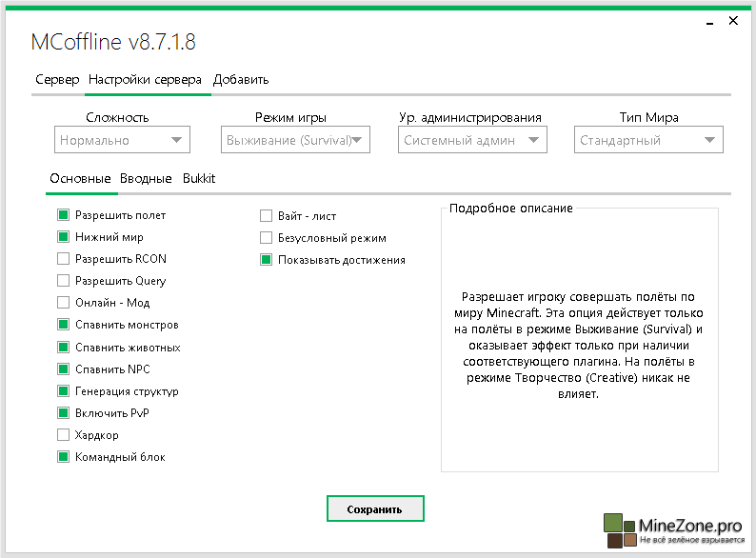The image size is (756, 558).
Task: Uncheck Включить PvP
Action: [x=64, y=413]
